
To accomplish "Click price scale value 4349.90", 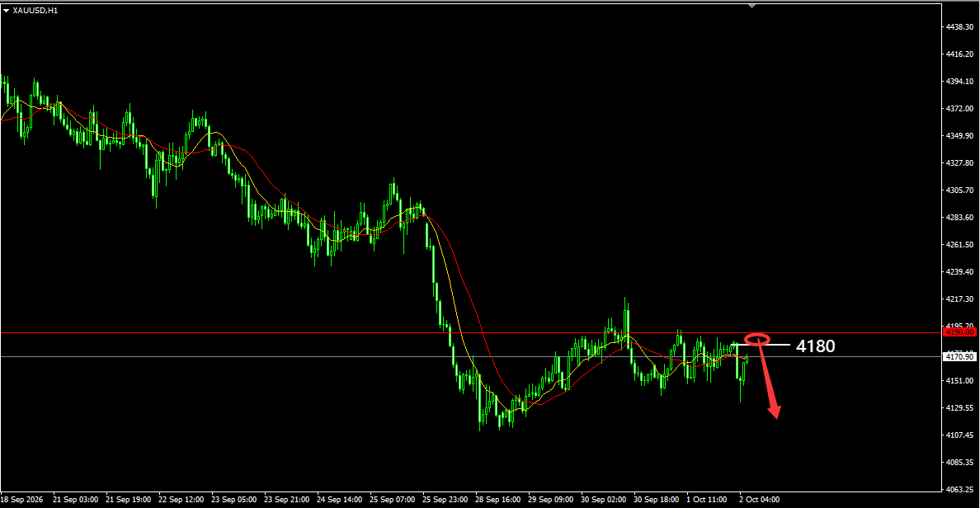I will click(960, 135).
